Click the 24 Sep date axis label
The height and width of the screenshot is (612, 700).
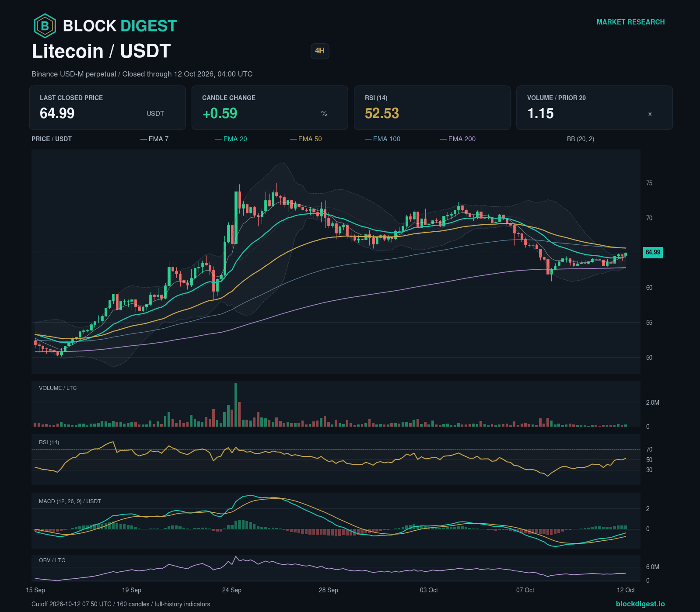point(232,590)
